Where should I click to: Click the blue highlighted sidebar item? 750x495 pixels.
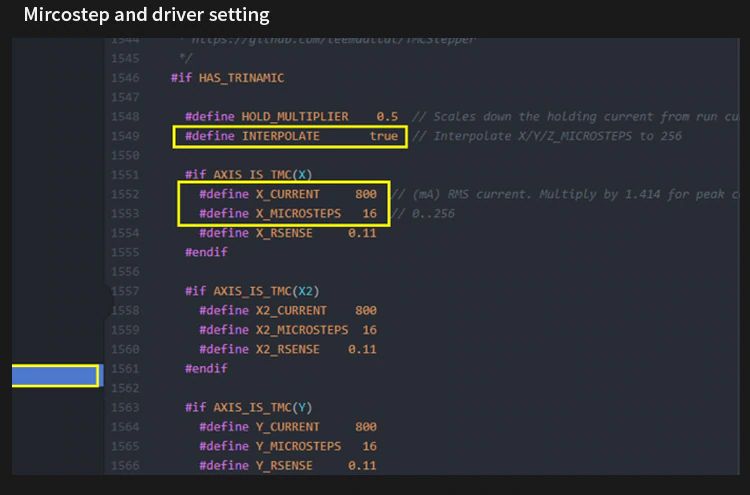(55, 375)
